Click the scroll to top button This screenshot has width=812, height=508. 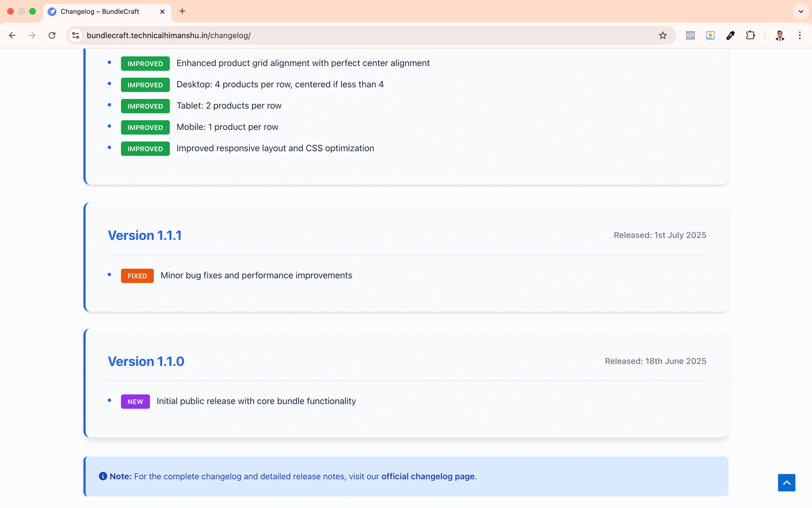786,483
